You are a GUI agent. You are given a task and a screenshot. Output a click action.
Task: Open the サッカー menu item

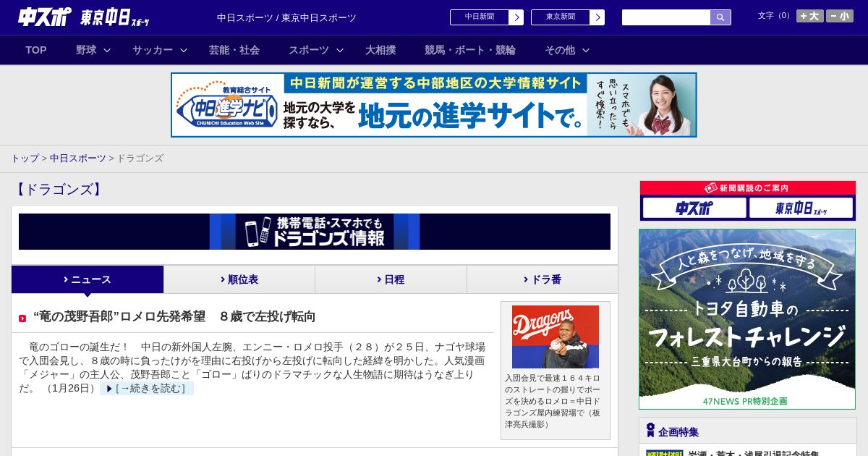pos(153,50)
